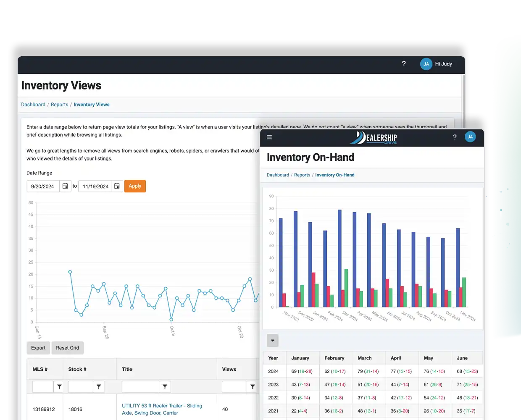Click the hamburger menu icon in Inventory On-Hand
The height and width of the screenshot is (420, 521).
[x=269, y=137]
